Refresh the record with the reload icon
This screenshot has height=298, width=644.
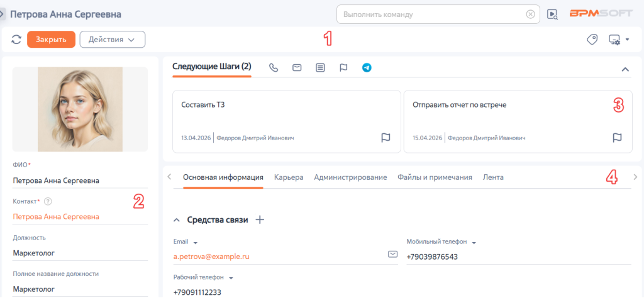16,40
